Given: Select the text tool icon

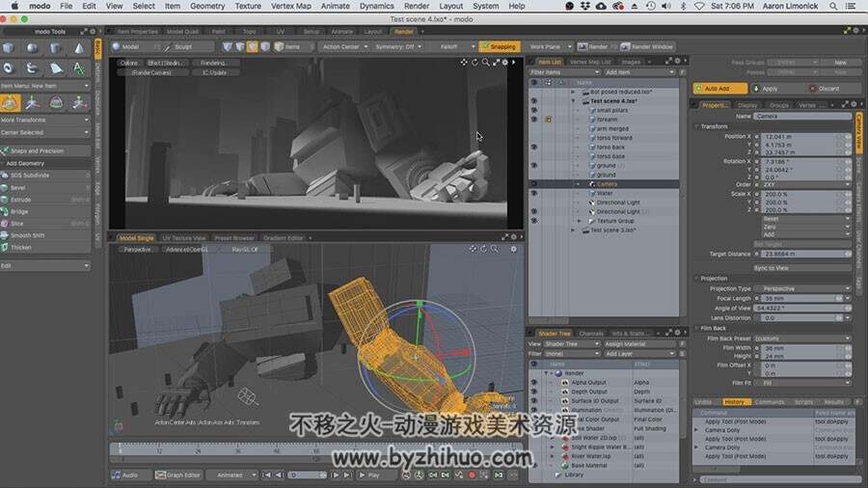Looking at the screenshot, I should [x=79, y=68].
